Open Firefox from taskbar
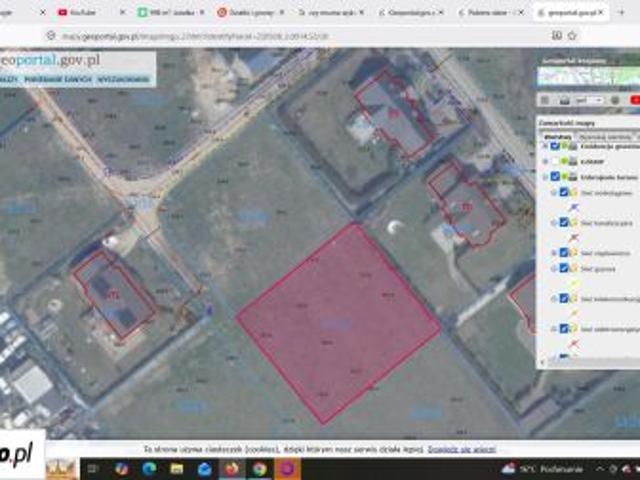640x480 pixels. 232,469
